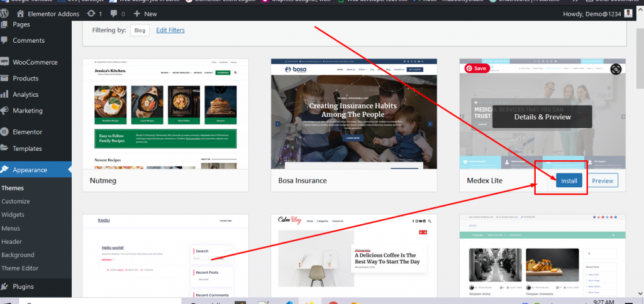Open Kedu theme screenshot
644x304 pixels.
click(x=165, y=255)
